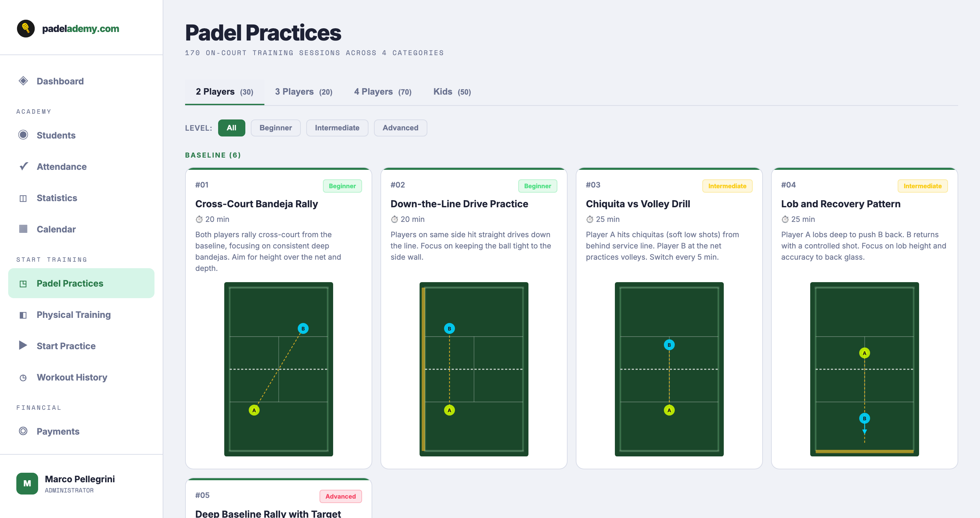This screenshot has width=980, height=518.
Task: Click the Intermediate badge on Chiquita vs Volley Drill
Action: (727, 186)
